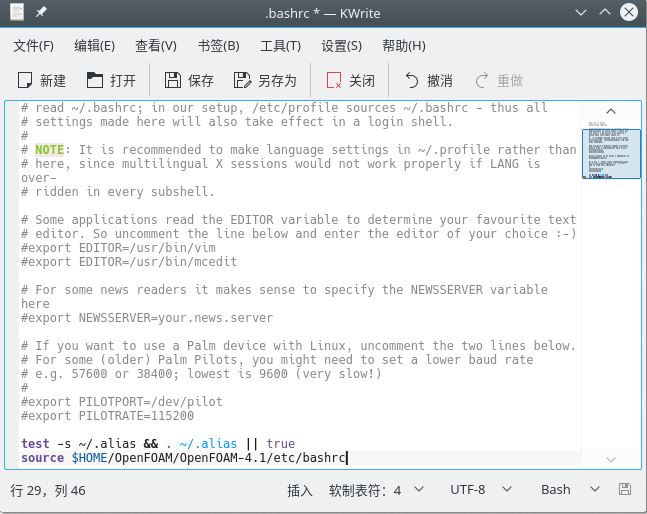This screenshot has width=647, height=514.
Task: Toggle the pin window icon in title bar
Action: (x=41, y=12)
